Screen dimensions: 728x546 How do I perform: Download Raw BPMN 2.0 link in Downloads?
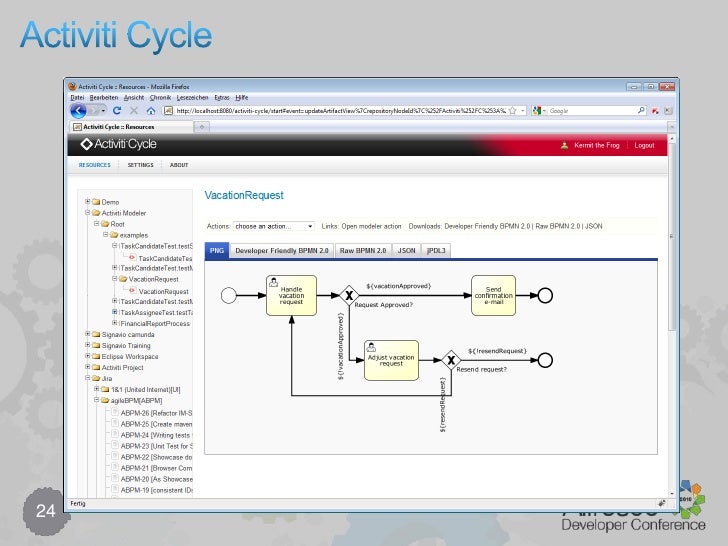tap(556, 226)
